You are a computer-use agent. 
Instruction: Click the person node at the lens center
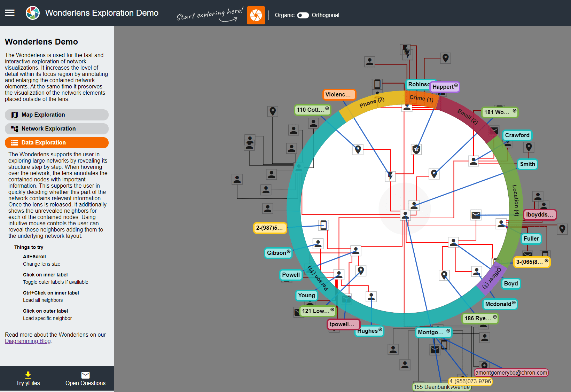point(405,215)
